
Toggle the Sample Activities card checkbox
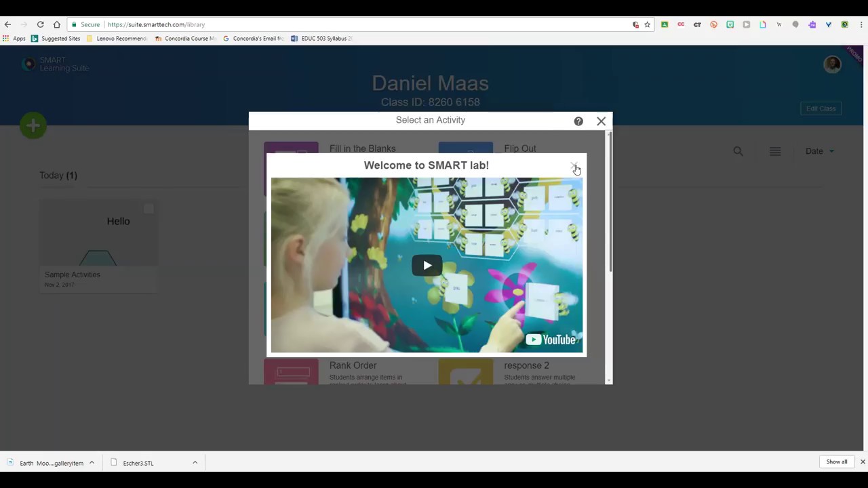pos(149,209)
